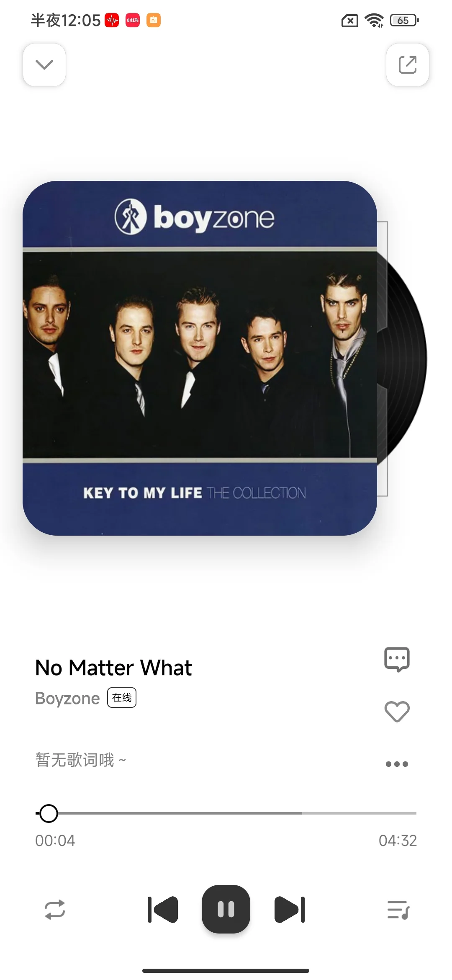This screenshot has width=452, height=980.
Task: Open the playlist queue icon
Action: point(398,910)
